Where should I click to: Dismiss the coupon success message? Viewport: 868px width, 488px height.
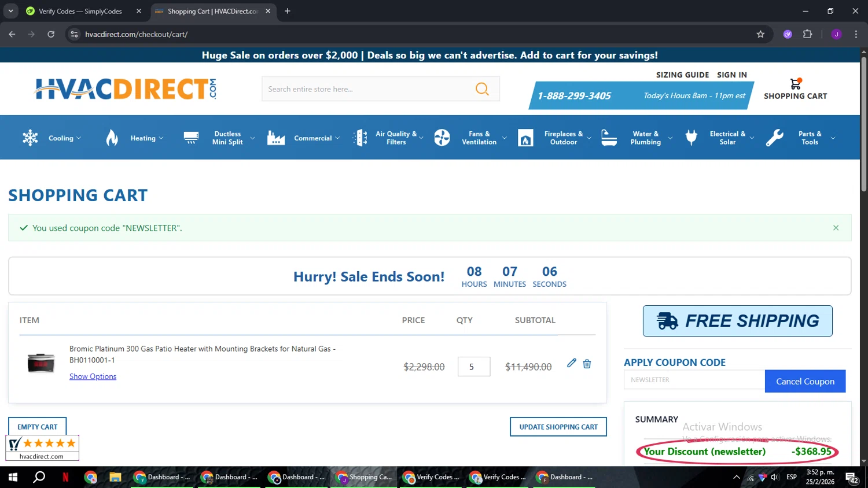tap(836, 228)
